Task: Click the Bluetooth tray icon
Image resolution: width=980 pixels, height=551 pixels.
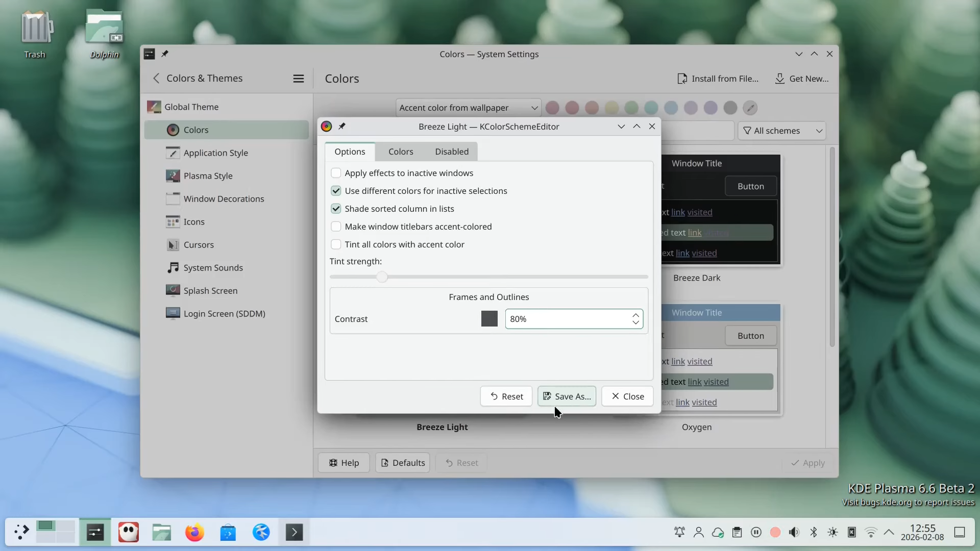Action: tap(814, 533)
